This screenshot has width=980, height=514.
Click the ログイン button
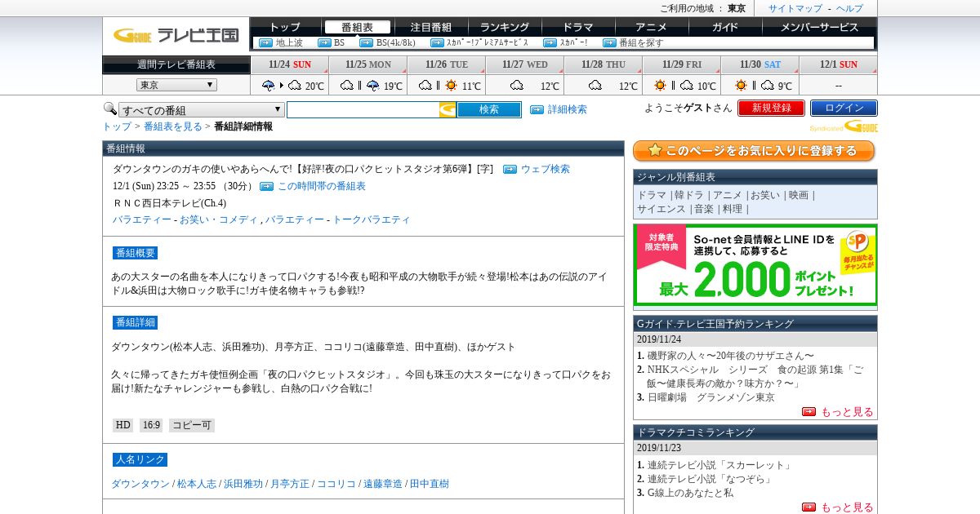coord(844,108)
